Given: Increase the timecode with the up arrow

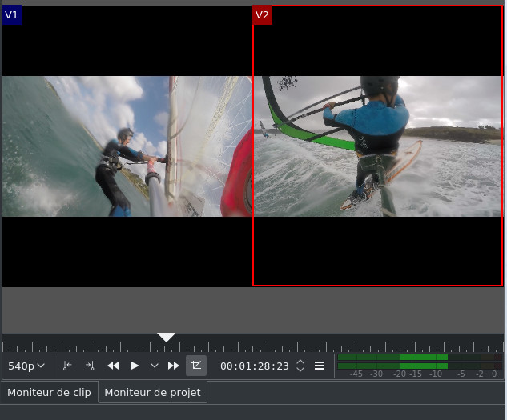Looking at the screenshot, I should tap(300, 362).
